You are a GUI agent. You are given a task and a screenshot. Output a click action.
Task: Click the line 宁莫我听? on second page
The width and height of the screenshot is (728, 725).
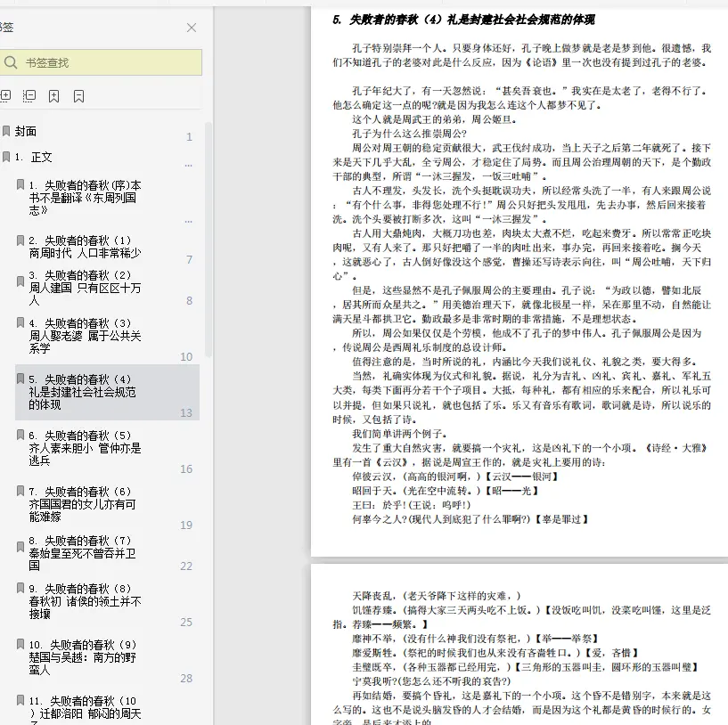[431, 682]
